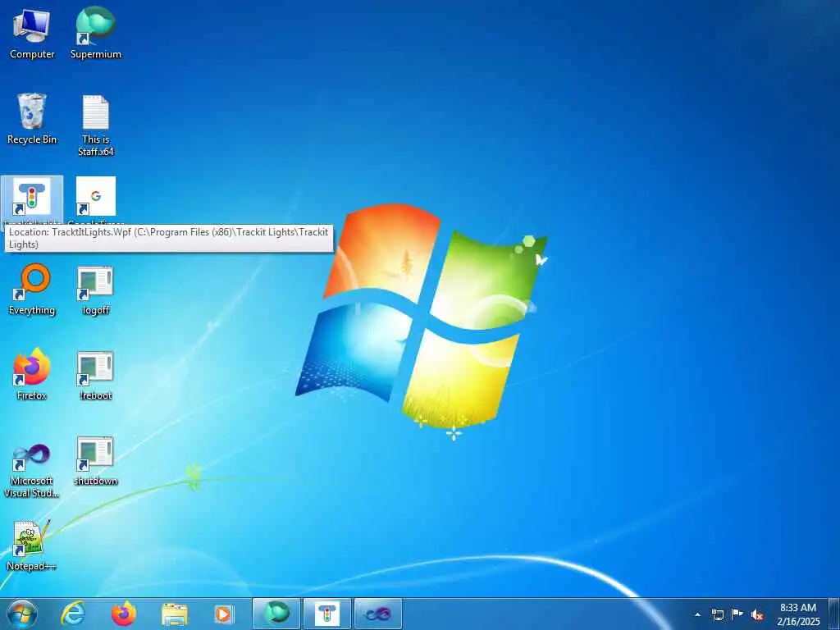Switch to Trackit Lights taskbar window

coord(326,614)
